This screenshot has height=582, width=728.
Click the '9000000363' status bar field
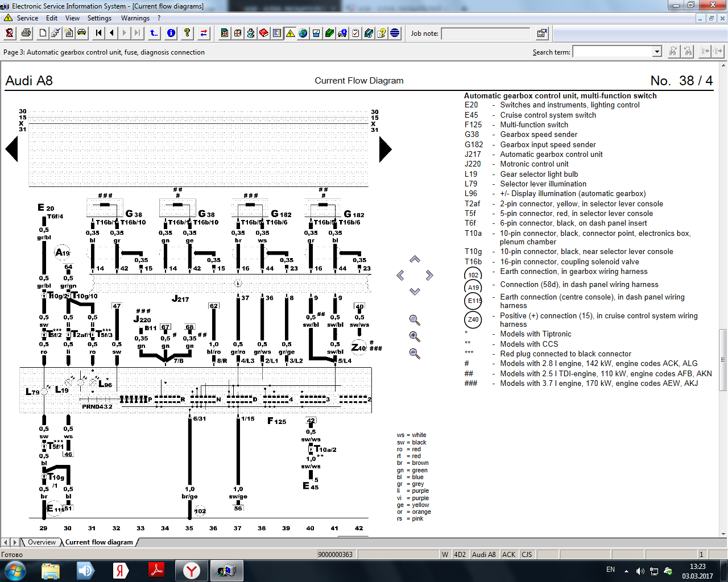[x=336, y=554]
